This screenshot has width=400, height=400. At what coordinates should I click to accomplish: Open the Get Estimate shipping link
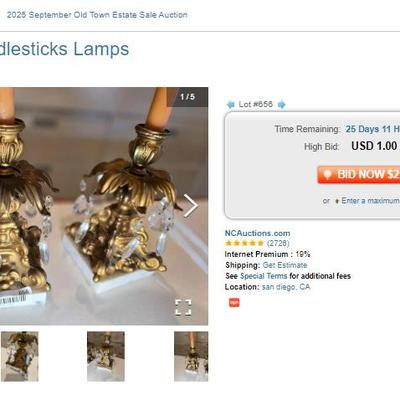285,265
